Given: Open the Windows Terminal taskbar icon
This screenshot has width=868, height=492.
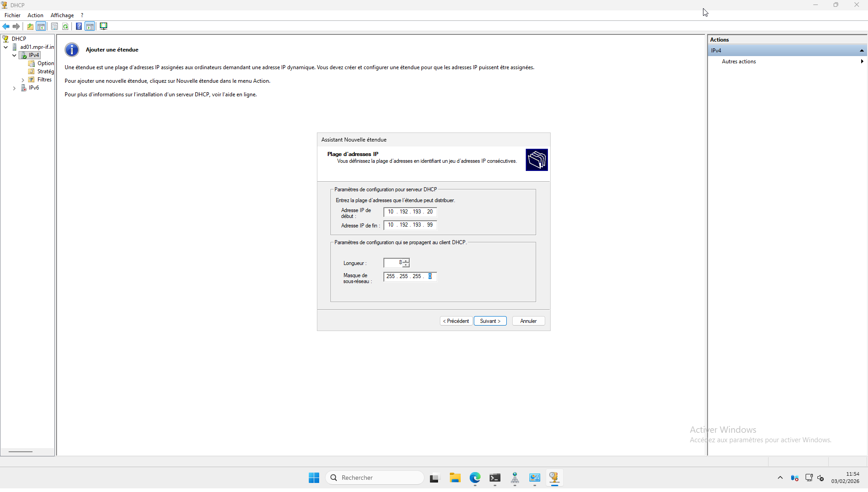Looking at the screenshot, I should coord(495,478).
